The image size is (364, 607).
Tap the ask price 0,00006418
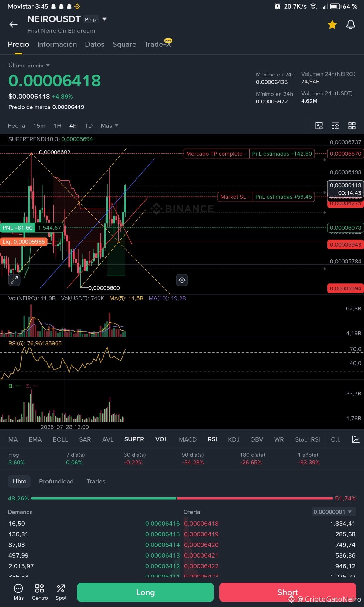[201, 524]
